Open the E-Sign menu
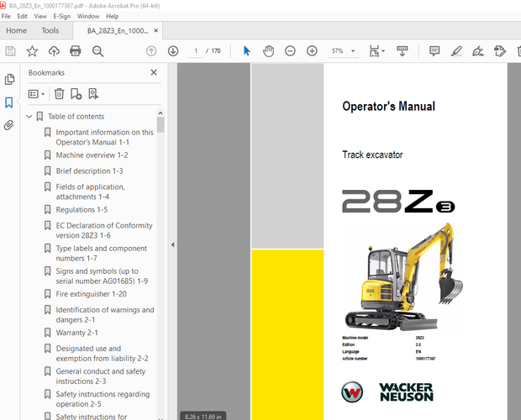 (62, 16)
